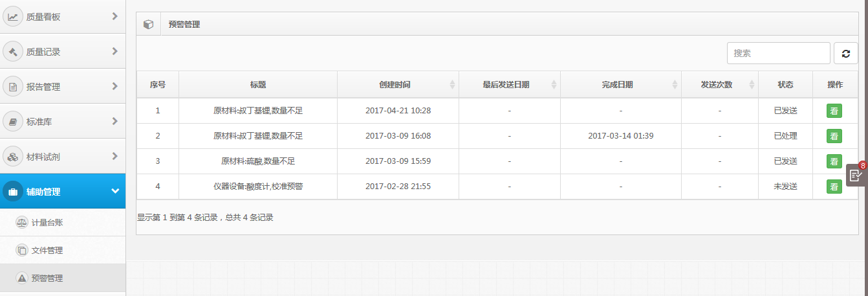
Task: Click the 材料试剂 cubes icon
Action: click(x=13, y=156)
